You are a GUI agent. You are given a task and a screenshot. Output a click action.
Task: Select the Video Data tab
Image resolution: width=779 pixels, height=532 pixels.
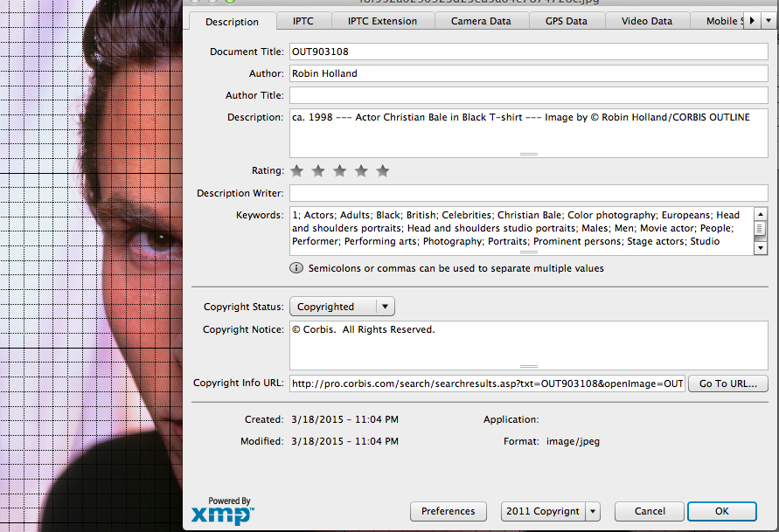(x=646, y=21)
